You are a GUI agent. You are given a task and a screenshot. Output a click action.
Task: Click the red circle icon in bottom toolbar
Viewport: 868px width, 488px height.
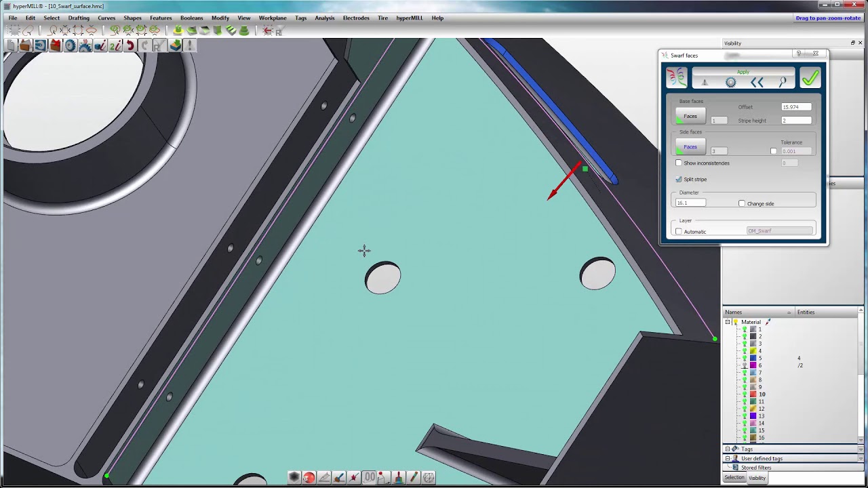coord(309,478)
